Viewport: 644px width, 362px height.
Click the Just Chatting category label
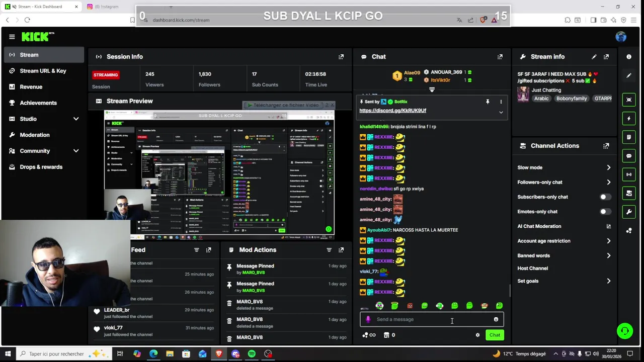pos(546,90)
